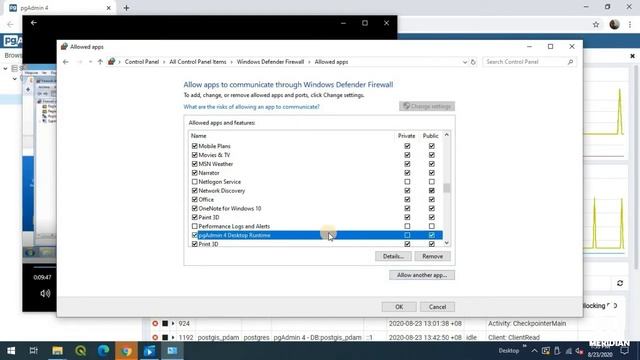Open Microsoft Edge from the taskbar
The image size is (640, 360).
(103, 351)
